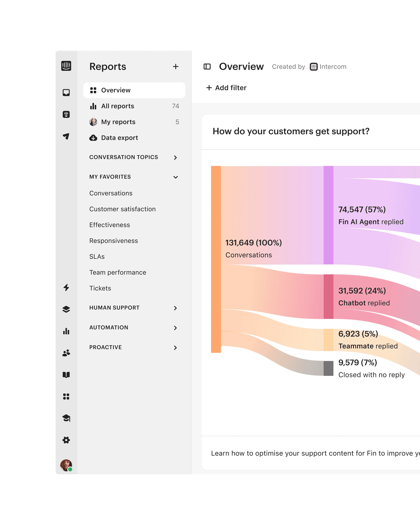Open the Contacts people icon
The height and width of the screenshot is (525, 420).
pyautogui.click(x=66, y=353)
